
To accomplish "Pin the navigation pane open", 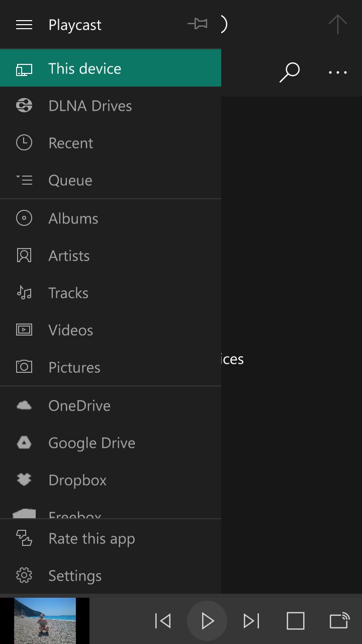I will [197, 24].
